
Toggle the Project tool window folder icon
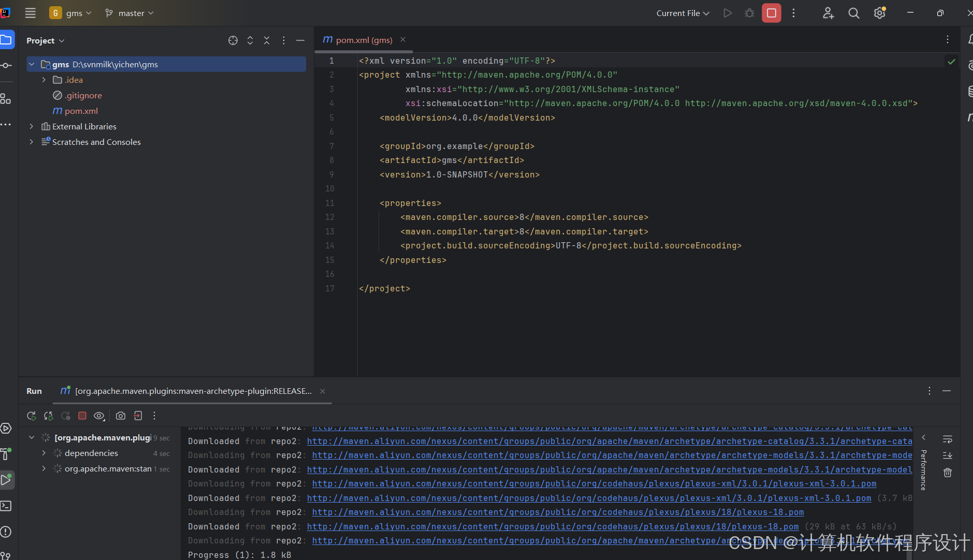(6, 40)
